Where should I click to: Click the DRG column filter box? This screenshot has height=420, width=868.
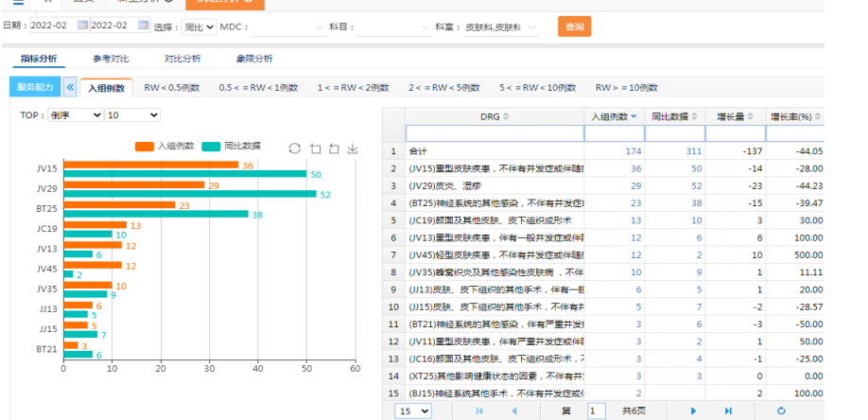pos(495,133)
